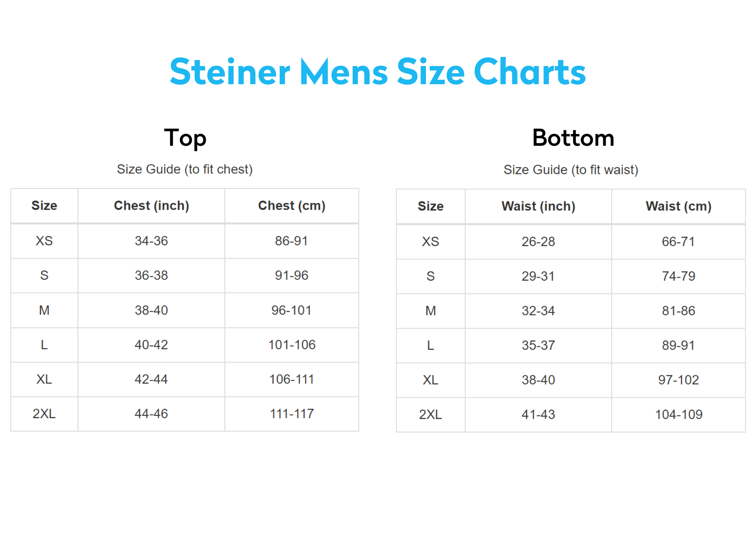This screenshot has height=534, width=756.
Task: Click the 26-28 waist inch cell
Action: pos(538,242)
